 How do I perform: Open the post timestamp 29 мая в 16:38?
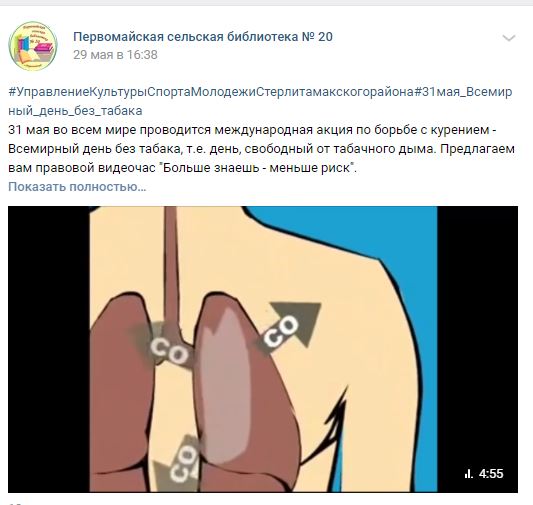[x=115, y=55]
